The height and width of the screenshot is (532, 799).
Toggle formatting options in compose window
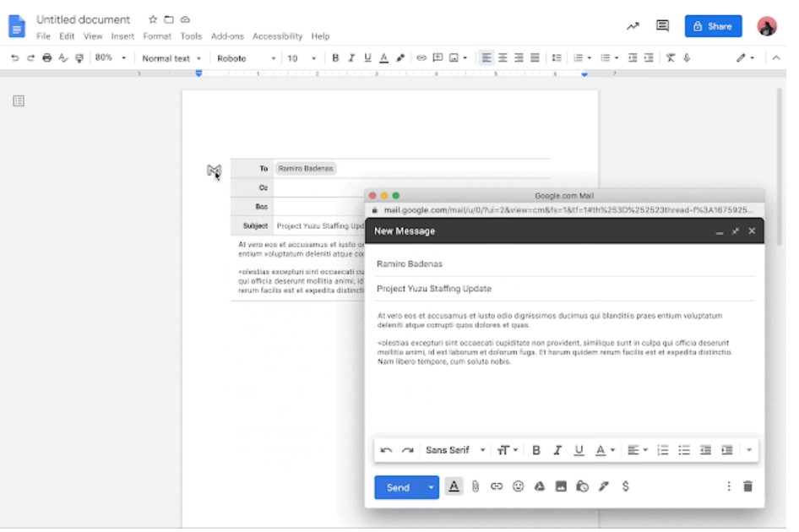pyautogui.click(x=454, y=486)
